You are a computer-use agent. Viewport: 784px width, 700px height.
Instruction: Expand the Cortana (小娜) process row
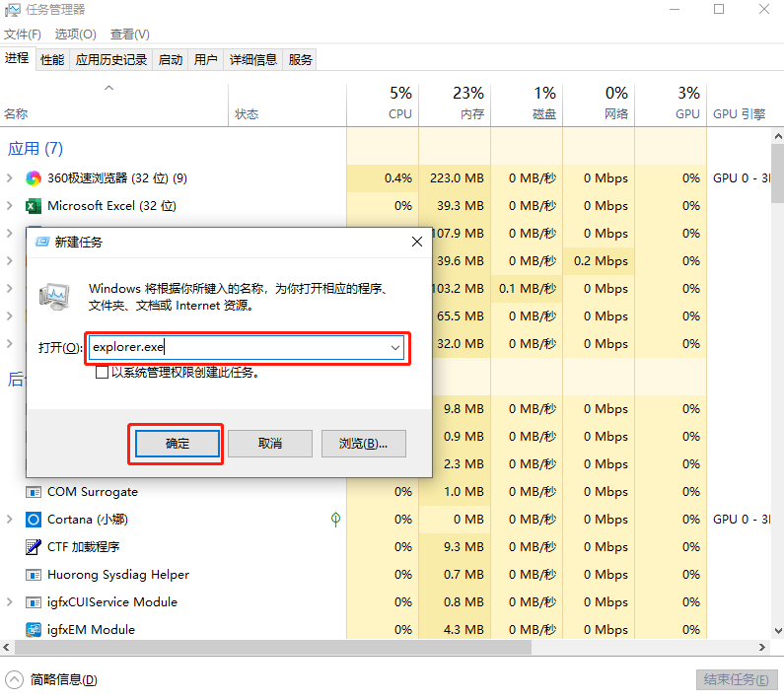tap(10, 520)
